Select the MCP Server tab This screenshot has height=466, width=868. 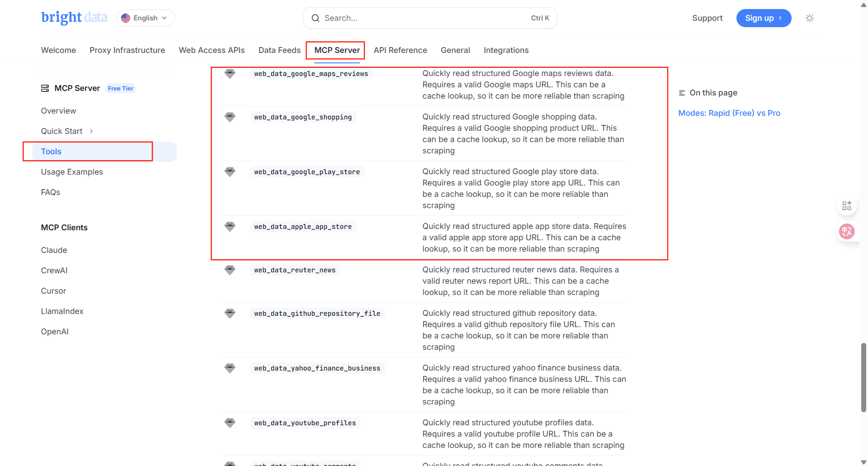point(337,50)
